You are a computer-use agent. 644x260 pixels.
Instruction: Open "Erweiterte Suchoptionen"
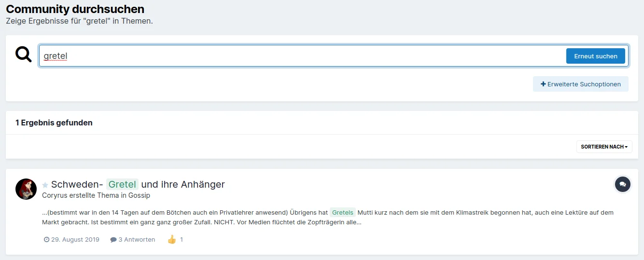[x=580, y=84]
